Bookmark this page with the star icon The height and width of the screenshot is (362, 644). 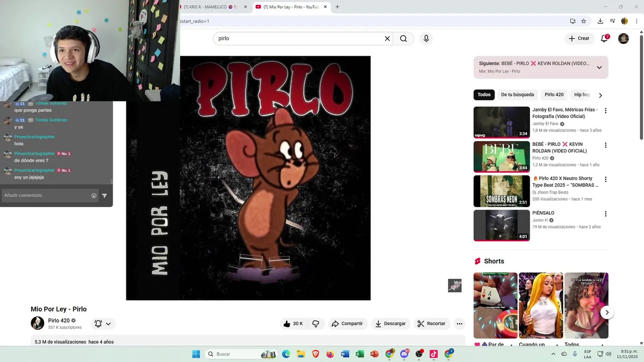click(584, 21)
